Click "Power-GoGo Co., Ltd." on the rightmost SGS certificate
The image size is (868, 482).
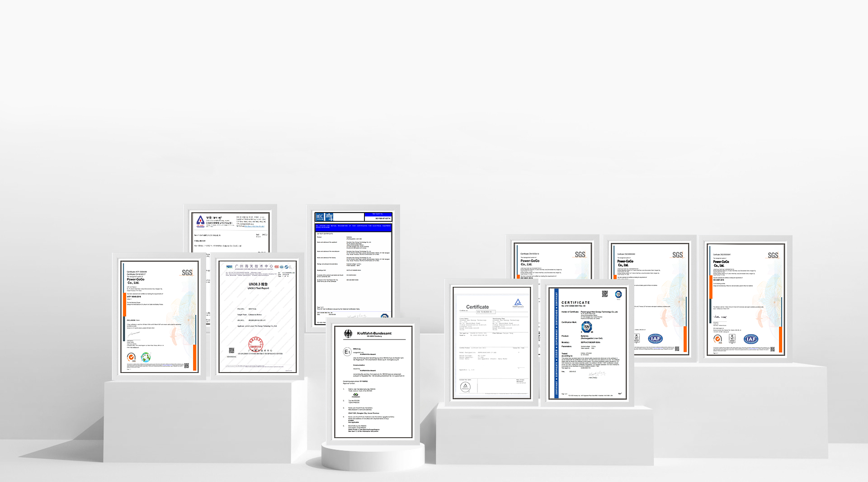coord(721,264)
